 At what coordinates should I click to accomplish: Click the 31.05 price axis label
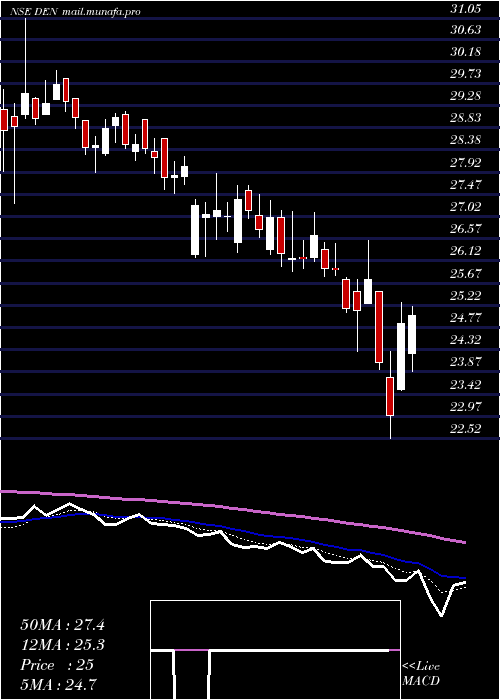(x=465, y=8)
